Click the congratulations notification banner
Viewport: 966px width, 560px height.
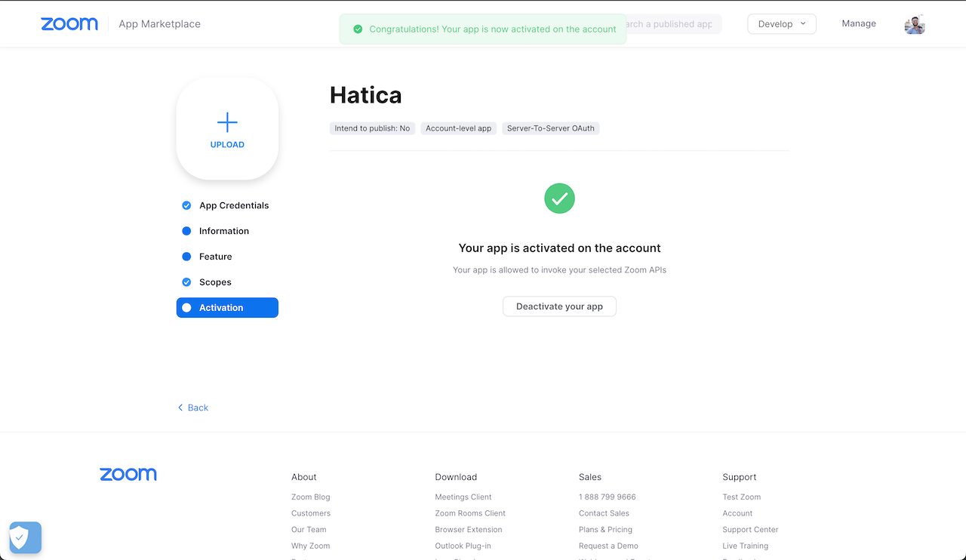[483, 29]
